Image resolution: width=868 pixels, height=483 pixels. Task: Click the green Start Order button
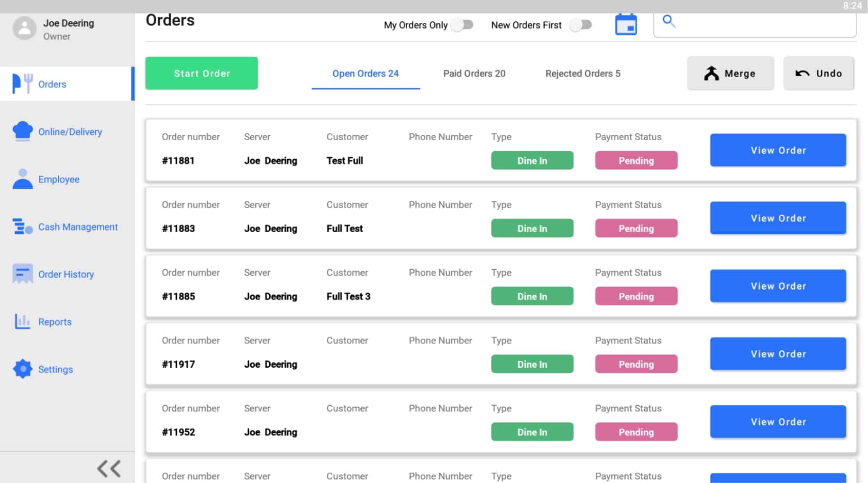click(201, 73)
